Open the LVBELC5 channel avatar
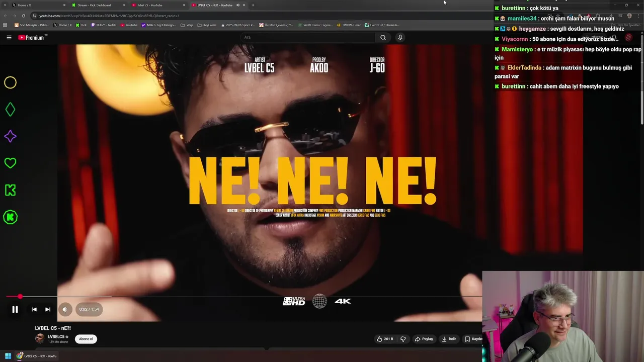This screenshot has height=362, width=644. pyautogui.click(x=40, y=339)
